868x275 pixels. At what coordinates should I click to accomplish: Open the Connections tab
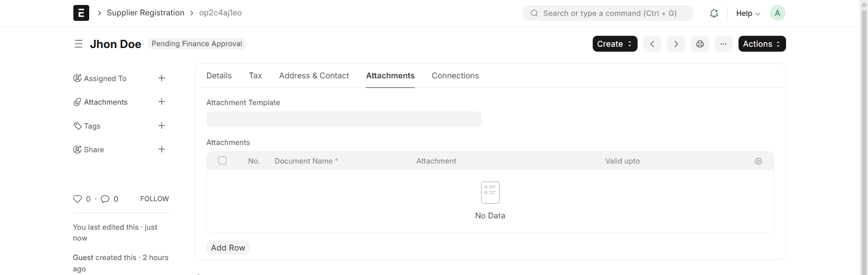click(455, 76)
